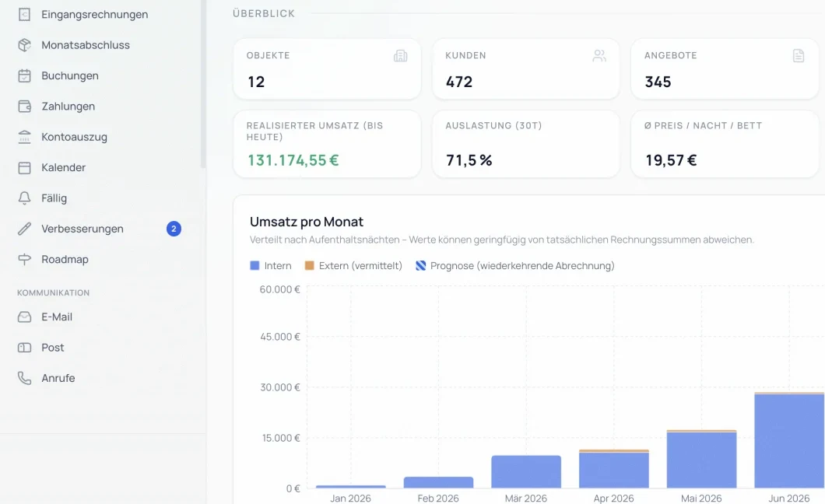Viewport: 825px width, 504px height.
Task: Open Eingangsrechnungen via its invoice icon
Action: (24, 14)
